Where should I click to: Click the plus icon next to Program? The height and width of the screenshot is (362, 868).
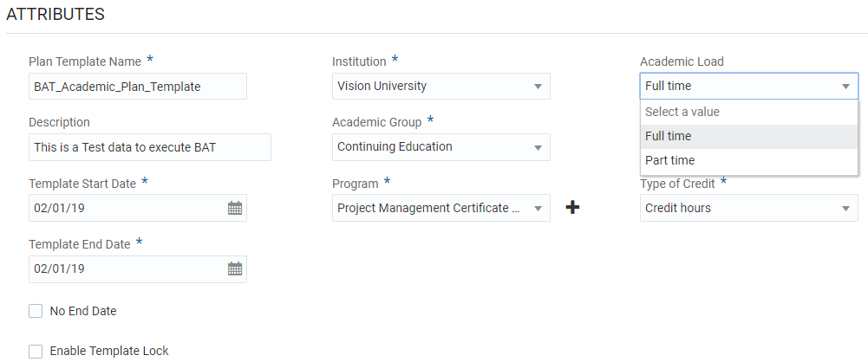point(572,208)
